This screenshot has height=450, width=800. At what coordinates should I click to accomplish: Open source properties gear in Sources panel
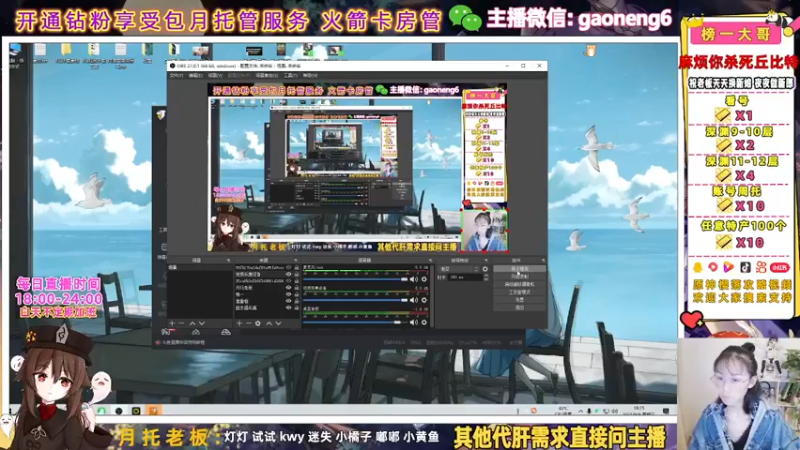pos(258,323)
